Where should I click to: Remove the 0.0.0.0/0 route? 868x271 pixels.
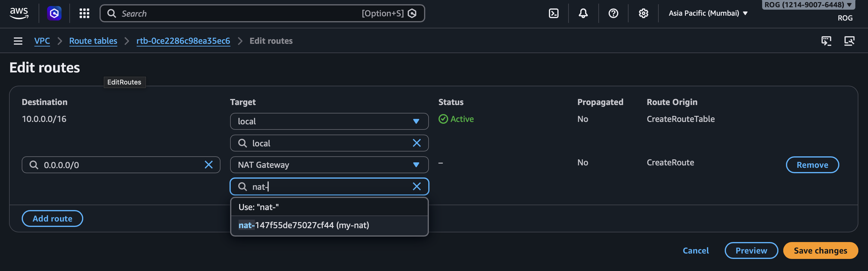coord(812,165)
